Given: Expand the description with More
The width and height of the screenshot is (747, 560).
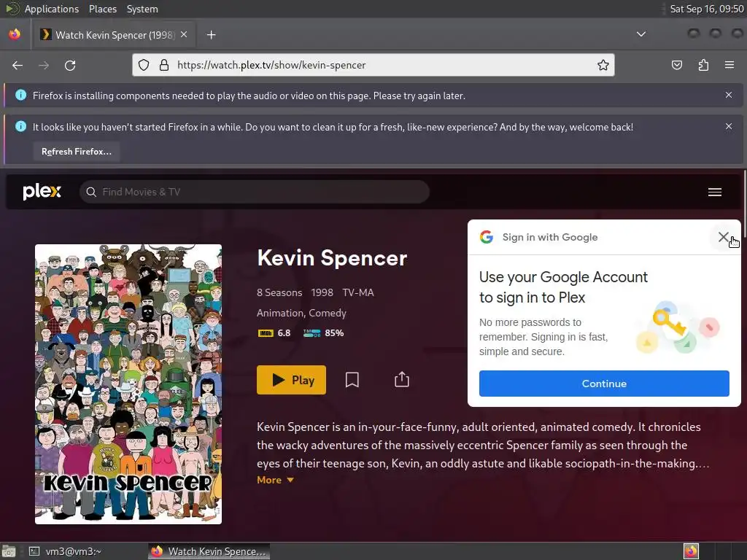Looking at the screenshot, I should [x=275, y=480].
